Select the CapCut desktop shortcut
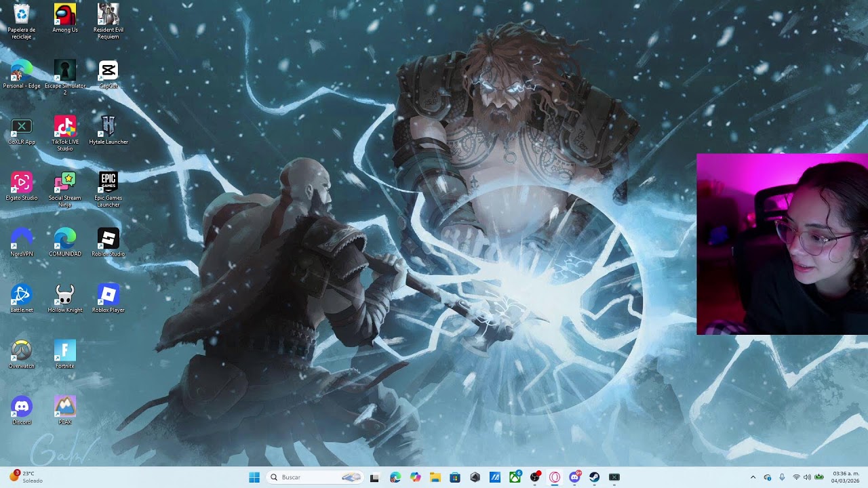868x488 pixels. tap(108, 74)
